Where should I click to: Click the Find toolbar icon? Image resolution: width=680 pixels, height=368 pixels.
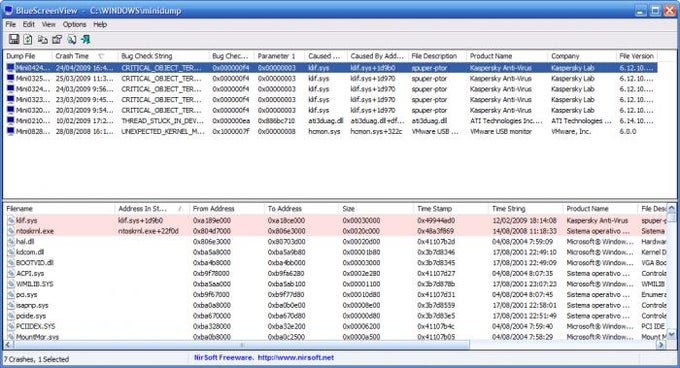click(x=72, y=39)
